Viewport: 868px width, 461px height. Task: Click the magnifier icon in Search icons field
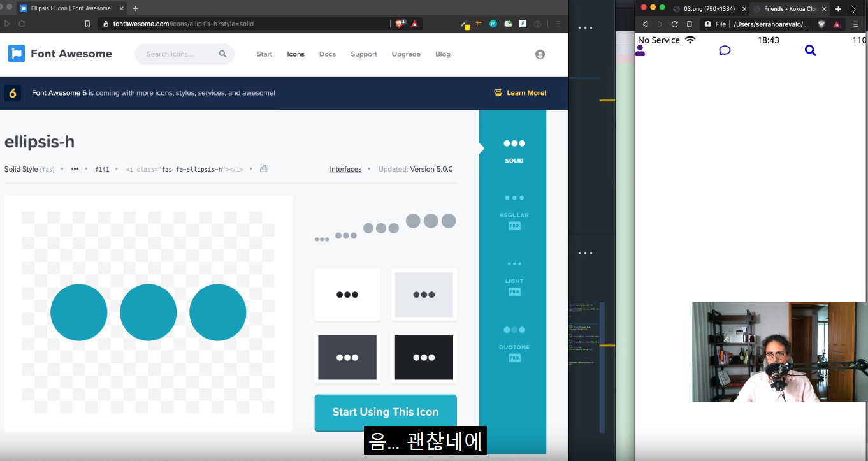(222, 54)
